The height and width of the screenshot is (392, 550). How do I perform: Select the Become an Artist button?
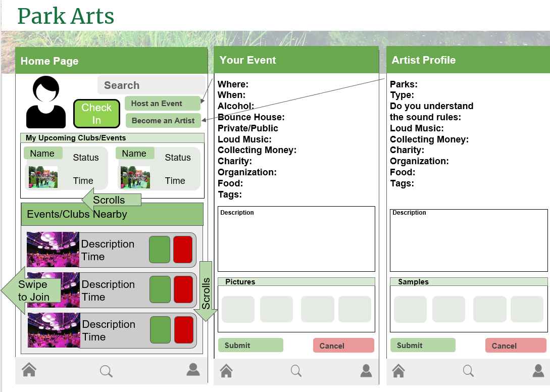pos(163,120)
